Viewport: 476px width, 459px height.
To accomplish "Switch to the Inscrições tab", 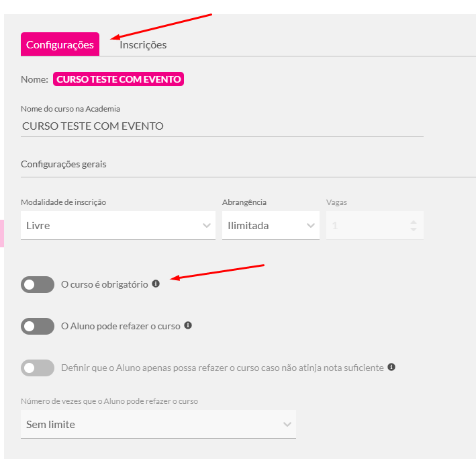I will click(143, 45).
